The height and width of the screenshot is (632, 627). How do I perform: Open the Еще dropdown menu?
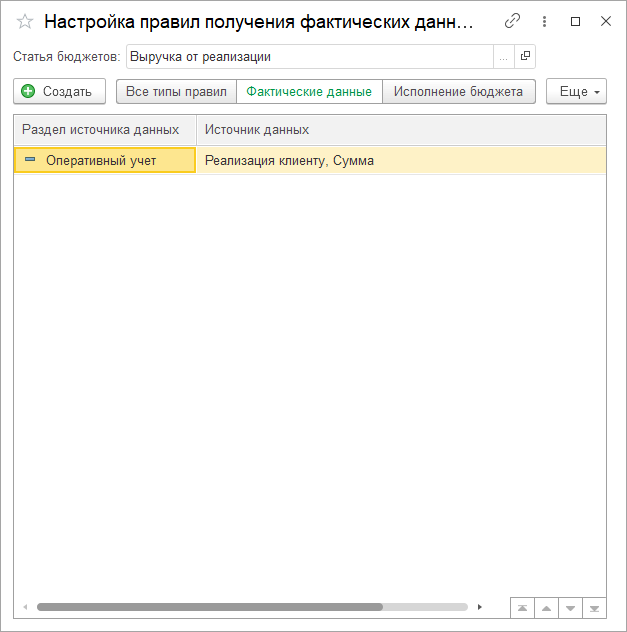[576, 92]
